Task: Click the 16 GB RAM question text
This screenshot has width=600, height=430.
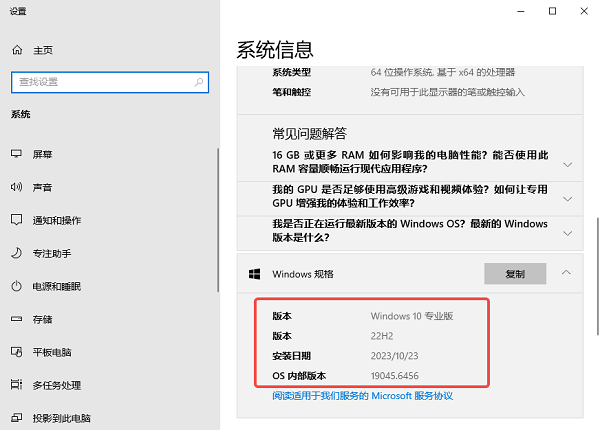Action: (410, 162)
